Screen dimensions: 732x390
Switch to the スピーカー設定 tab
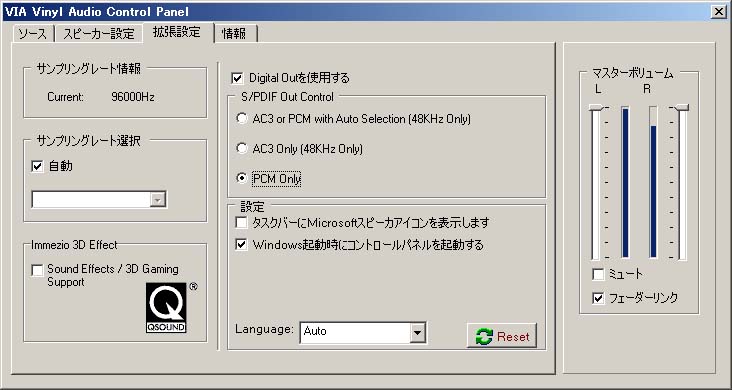(99, 34)
